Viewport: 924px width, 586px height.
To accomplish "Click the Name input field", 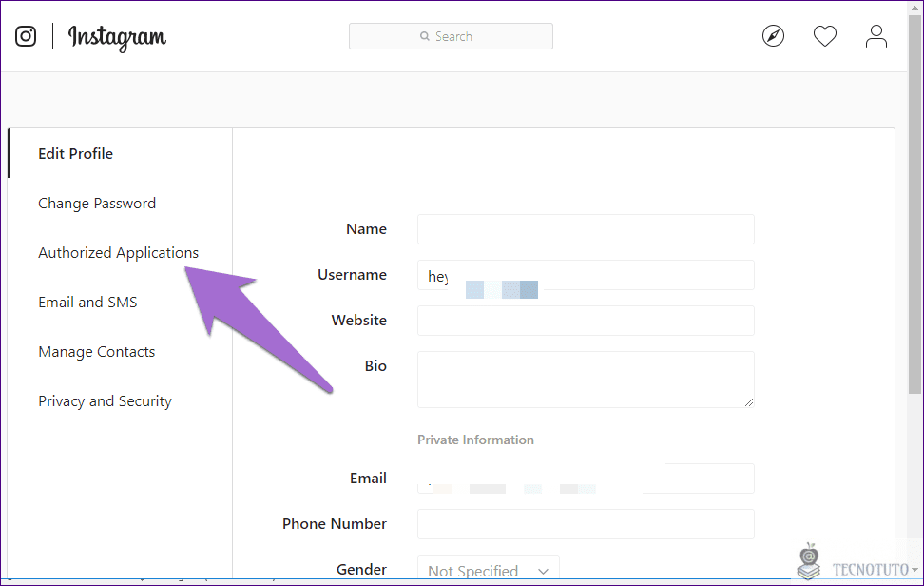I will click(x=586, y=229).
